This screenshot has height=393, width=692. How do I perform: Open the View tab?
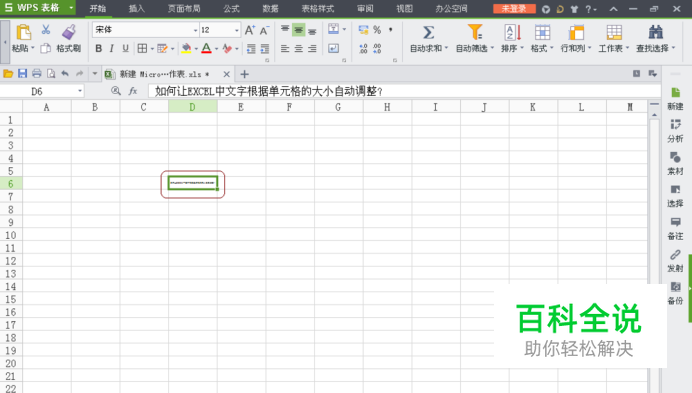tap(404, 8)
